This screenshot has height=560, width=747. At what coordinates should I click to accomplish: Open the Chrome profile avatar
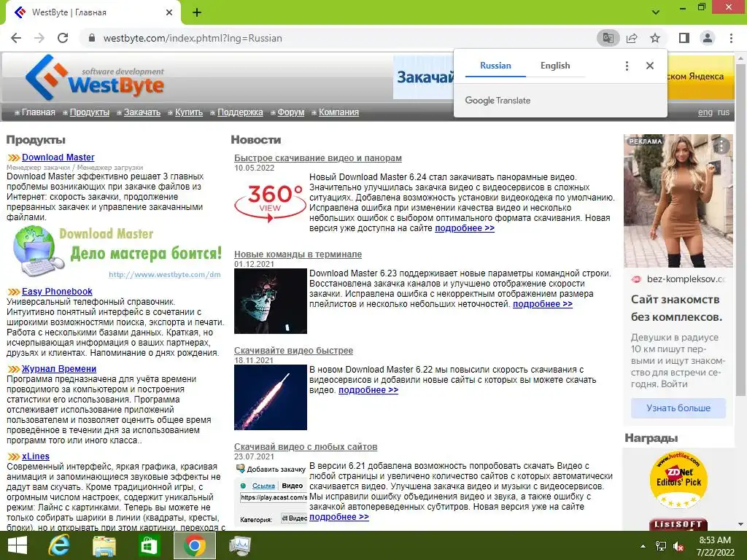pos(708,38)
